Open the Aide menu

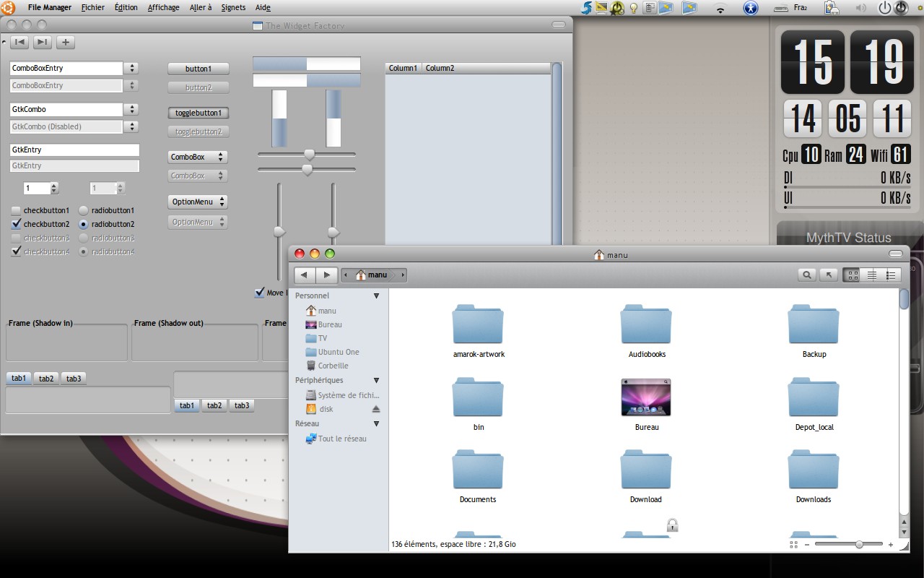coord(263,7)
